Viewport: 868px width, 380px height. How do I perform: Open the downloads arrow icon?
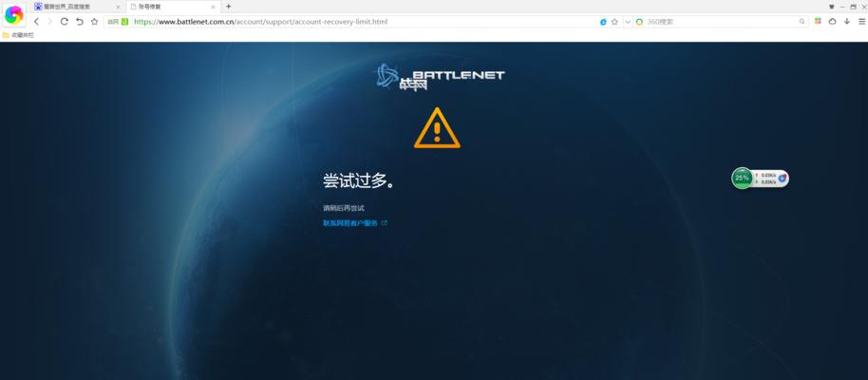(x=846, y=21)
